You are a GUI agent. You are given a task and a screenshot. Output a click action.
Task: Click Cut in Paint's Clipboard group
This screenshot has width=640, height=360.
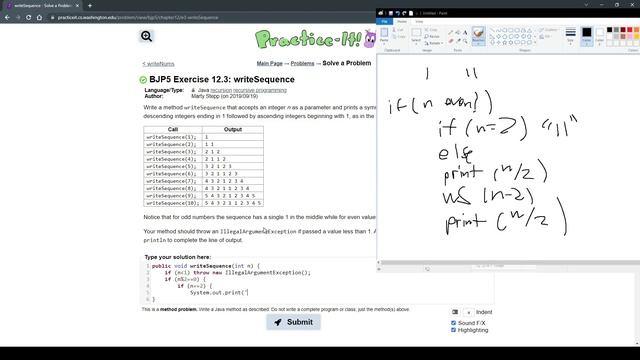398,30
